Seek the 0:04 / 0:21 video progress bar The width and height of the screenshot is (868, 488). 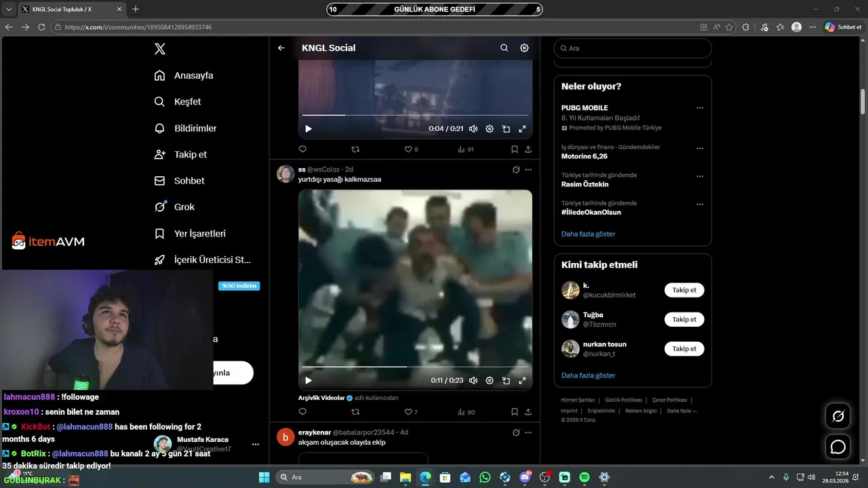415,115
